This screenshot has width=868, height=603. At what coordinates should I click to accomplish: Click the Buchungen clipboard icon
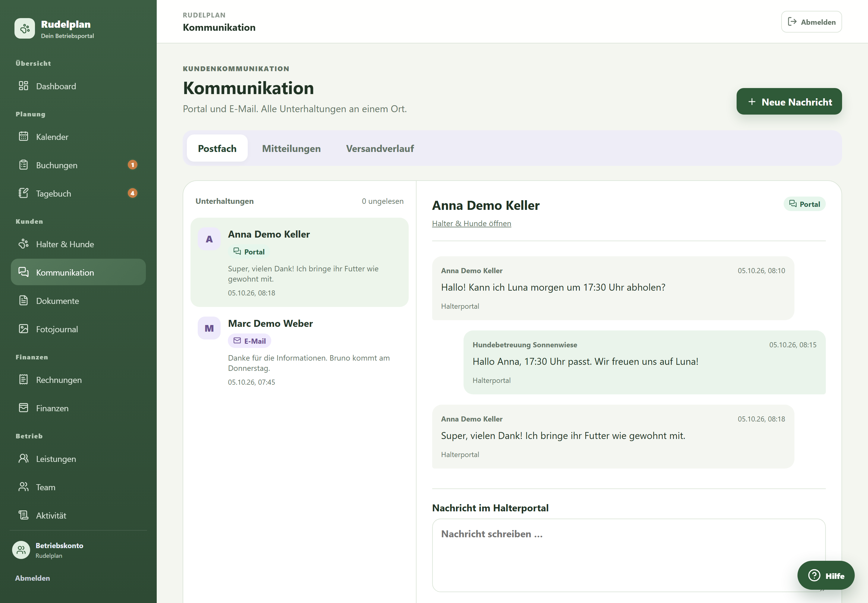[x=24, y=165]
